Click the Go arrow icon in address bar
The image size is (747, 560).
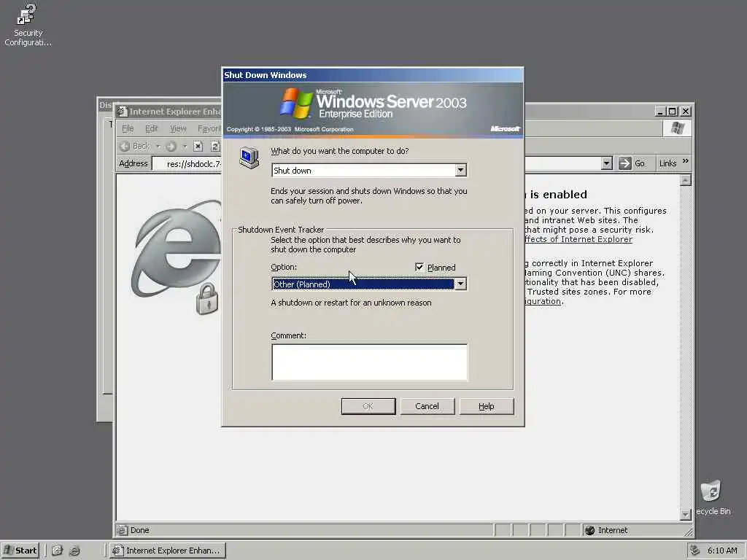(x=624, y=163)
